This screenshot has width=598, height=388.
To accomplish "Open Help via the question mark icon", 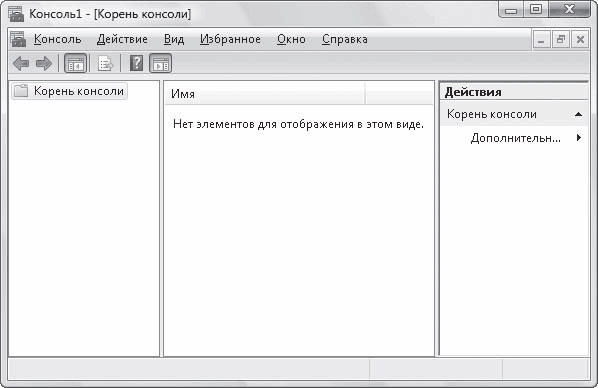I will 136,63.
